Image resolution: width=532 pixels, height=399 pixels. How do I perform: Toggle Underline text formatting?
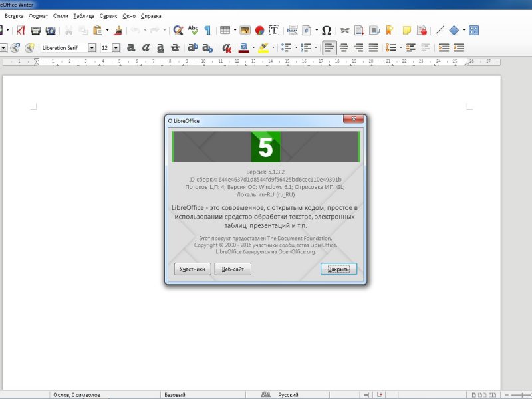click(160, 48)
